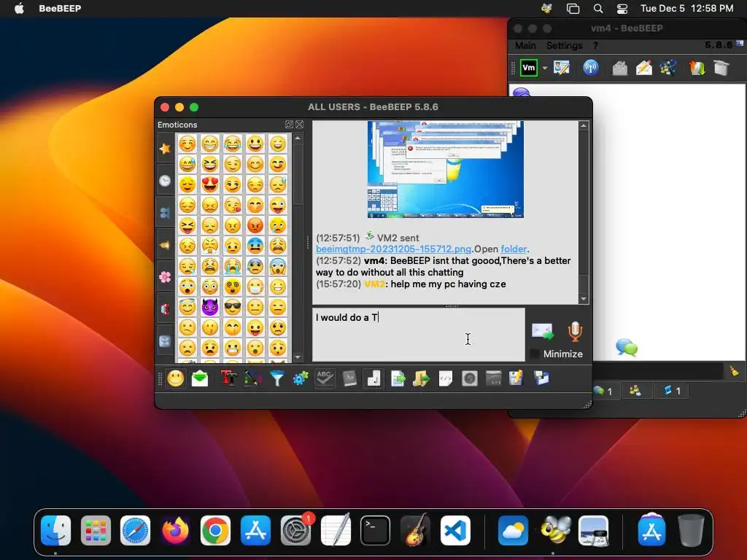747x560 pixels.
Task: Send the message with the envelope-arrow button
Action: point(542,332)
